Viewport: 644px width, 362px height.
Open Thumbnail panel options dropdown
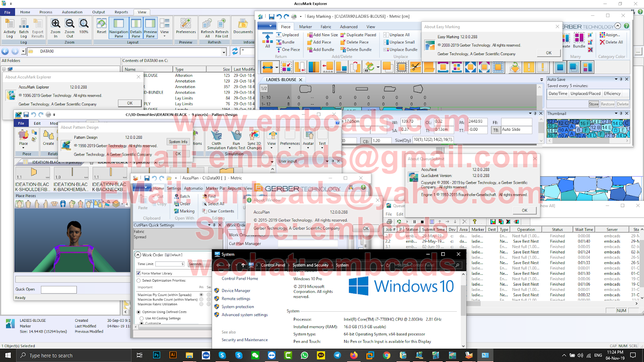(616, 113)
